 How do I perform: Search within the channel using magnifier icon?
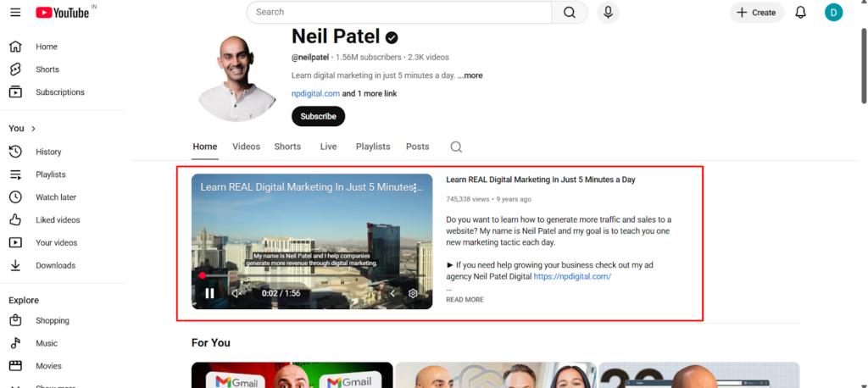(x=456, y=147)
